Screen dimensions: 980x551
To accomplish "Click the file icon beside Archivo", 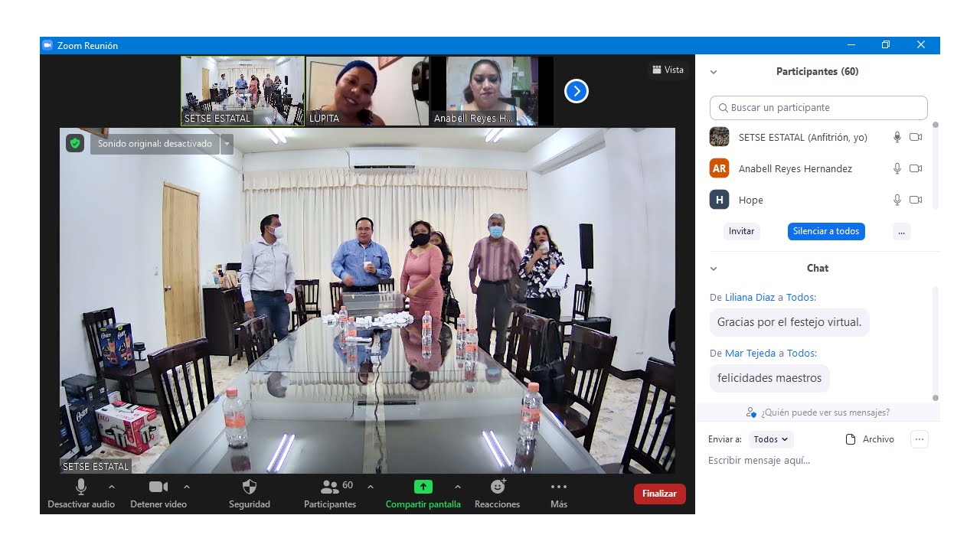I will point(850,439).
